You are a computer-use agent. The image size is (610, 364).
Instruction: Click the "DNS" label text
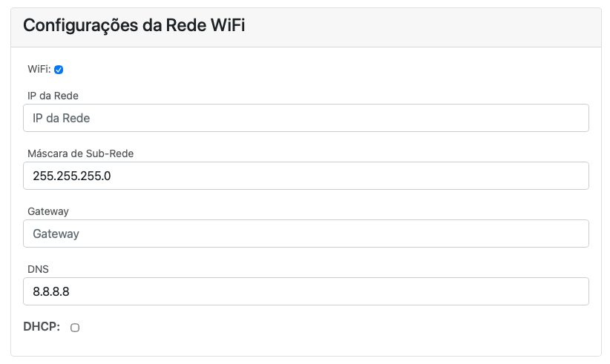(38, 269)
